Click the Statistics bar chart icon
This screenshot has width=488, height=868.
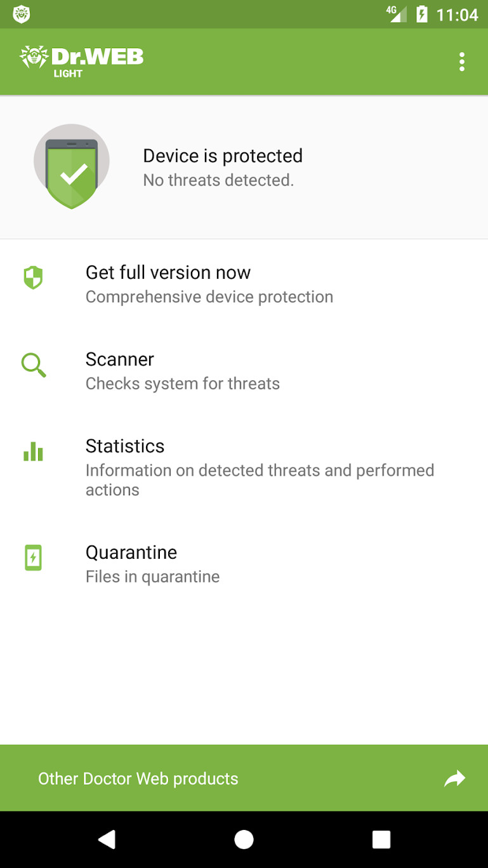33,451
